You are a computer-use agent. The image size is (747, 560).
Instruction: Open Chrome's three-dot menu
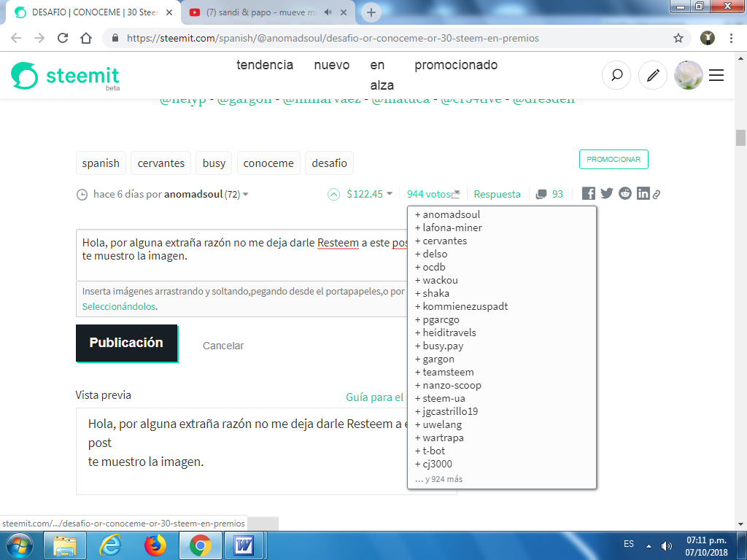tap(731, 38)
